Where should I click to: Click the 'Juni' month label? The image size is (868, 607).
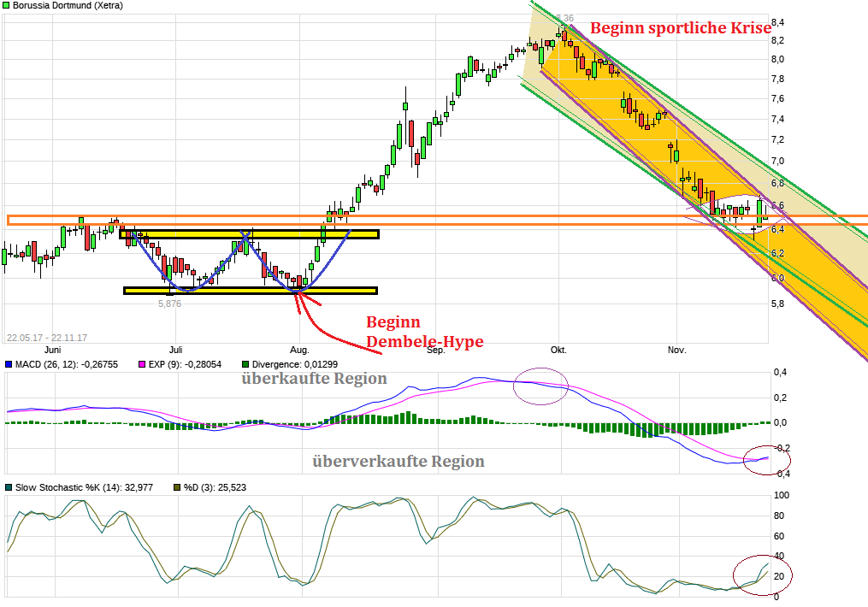tap(52, 350)
